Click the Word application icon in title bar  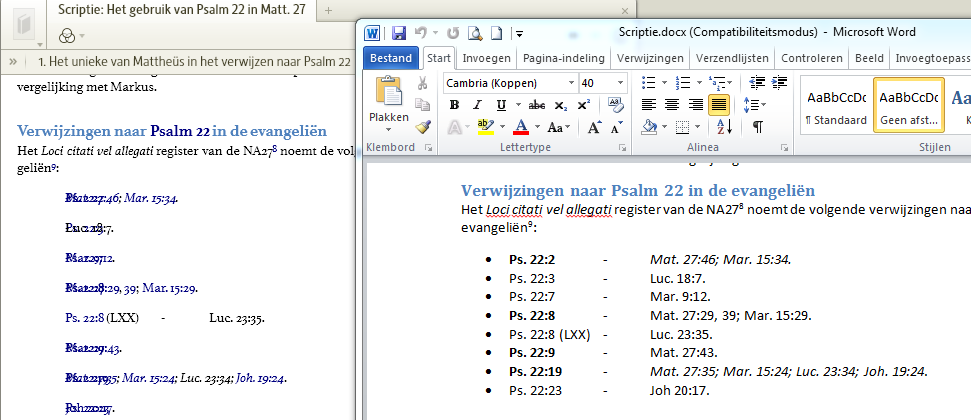click(372, 33)
